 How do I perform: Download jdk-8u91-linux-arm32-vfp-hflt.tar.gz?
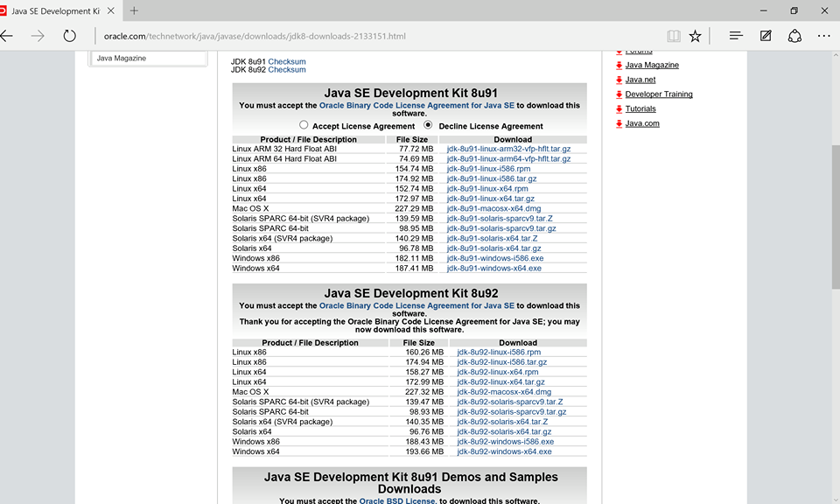click(508, 149)
